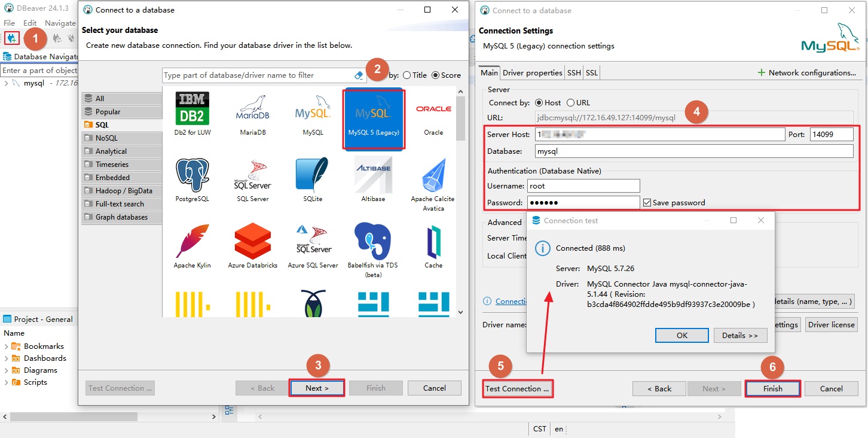This screenshot has width=868, height=438.
Task: Choose the All database category
Action: 122,98
